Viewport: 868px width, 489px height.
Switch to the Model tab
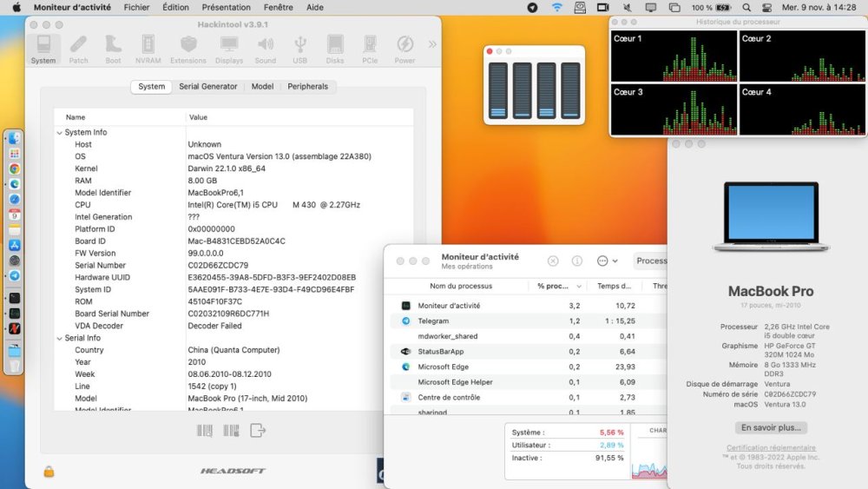pyautogui.click(x=262, y=86)
